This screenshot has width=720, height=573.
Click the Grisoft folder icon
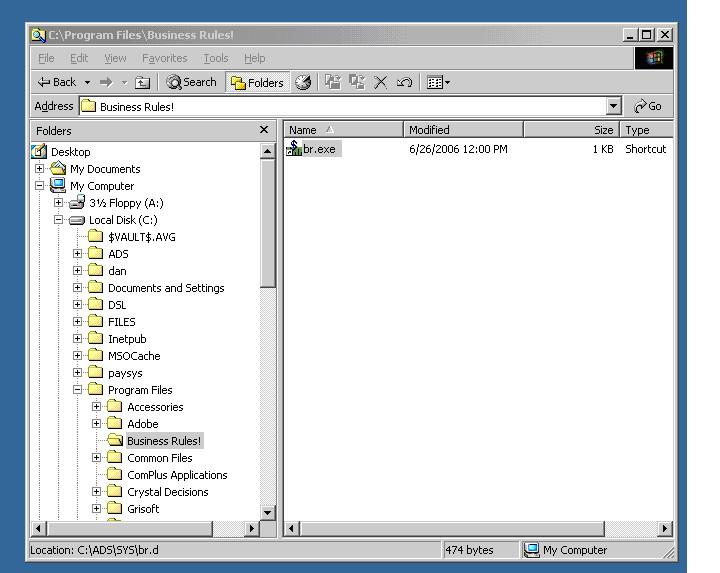pos(114,508)
